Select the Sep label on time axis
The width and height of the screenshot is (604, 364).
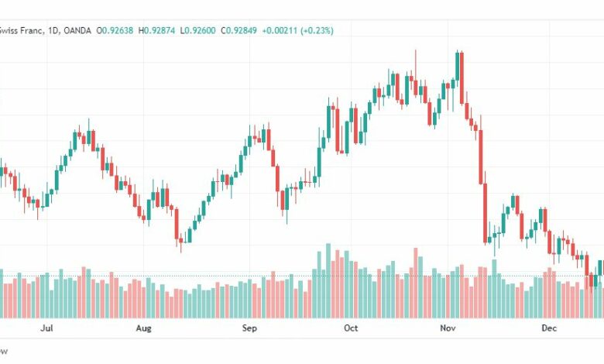point(249,328)
